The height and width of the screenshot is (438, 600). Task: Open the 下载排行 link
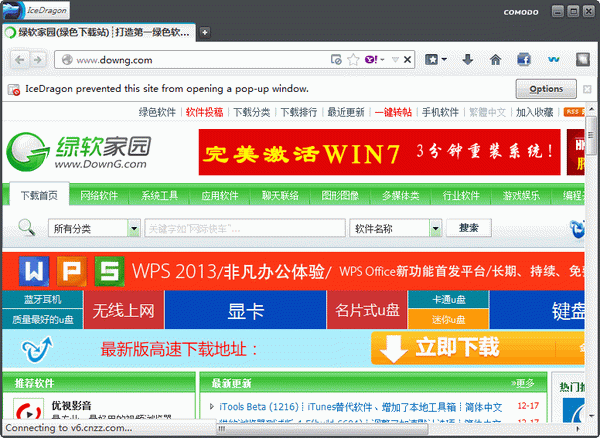pos(299,112)
